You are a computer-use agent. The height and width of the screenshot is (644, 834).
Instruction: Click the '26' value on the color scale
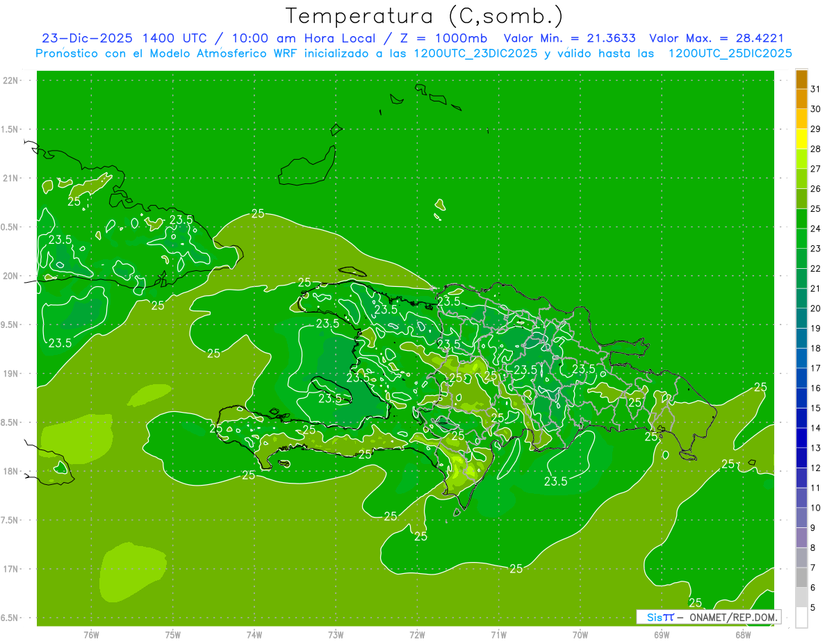[815, 189]
